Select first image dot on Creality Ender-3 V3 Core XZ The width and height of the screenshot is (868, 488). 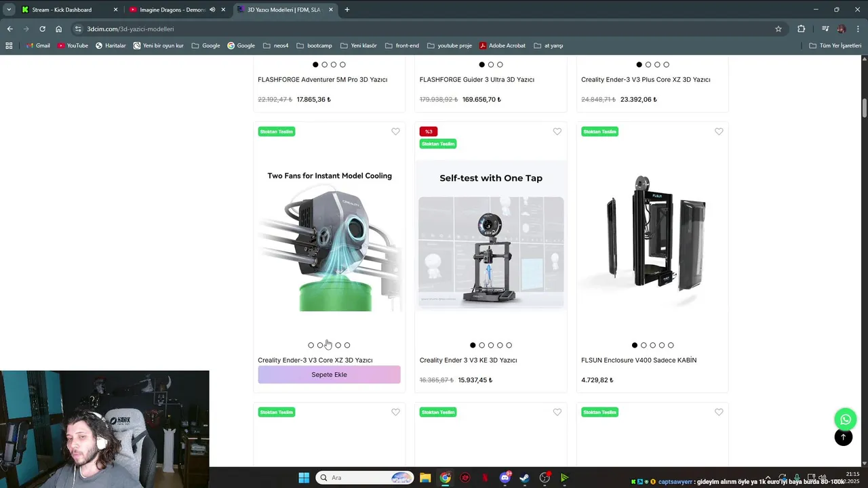311,345
